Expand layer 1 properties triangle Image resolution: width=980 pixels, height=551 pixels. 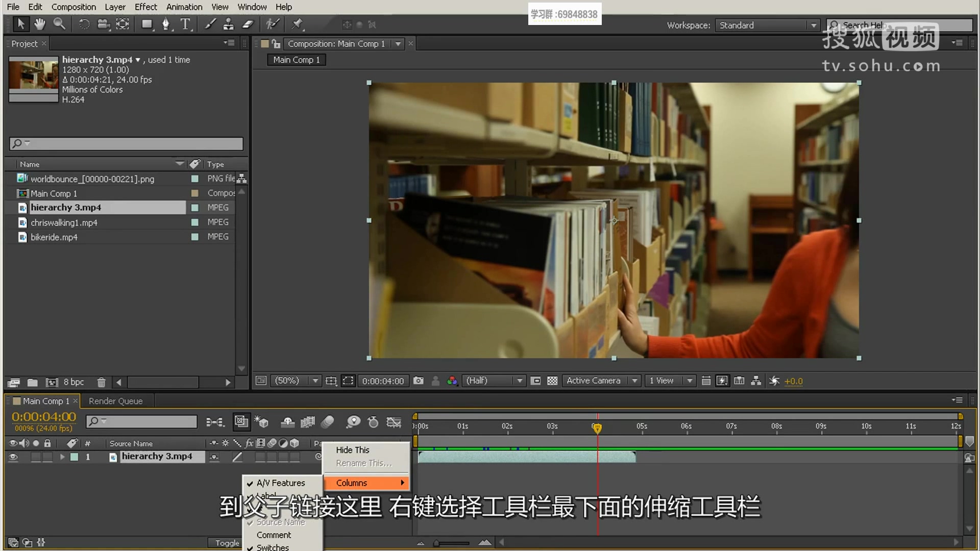point(62,457)
